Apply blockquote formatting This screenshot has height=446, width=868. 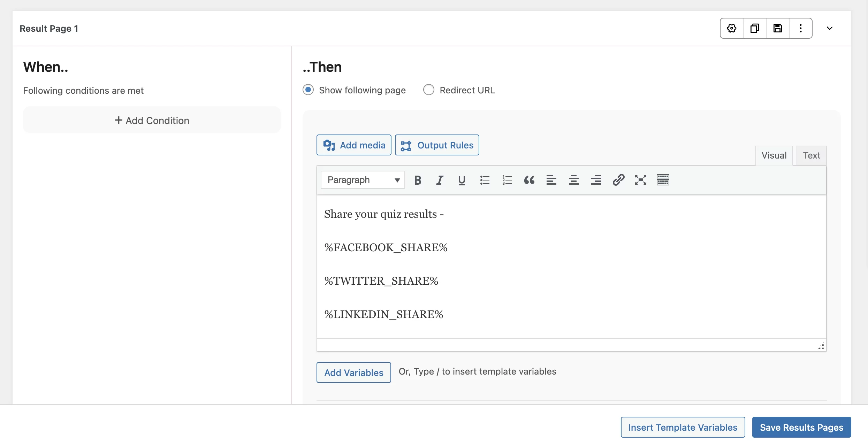[529, 180]
